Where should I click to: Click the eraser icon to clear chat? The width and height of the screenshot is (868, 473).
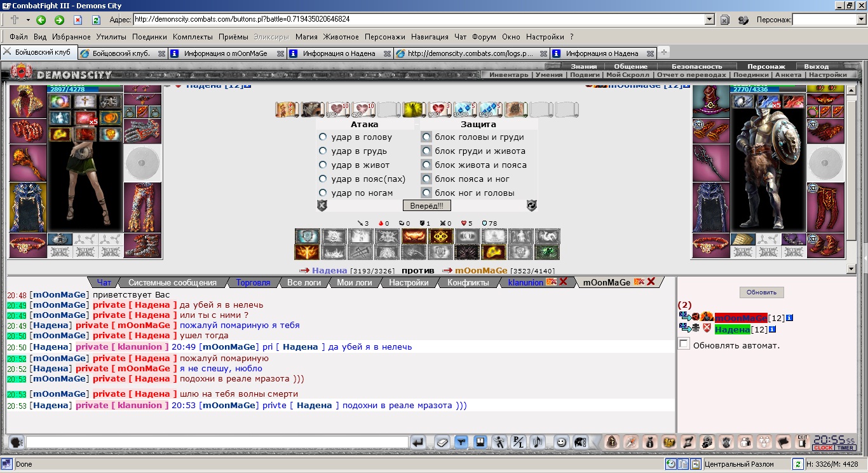443,442
